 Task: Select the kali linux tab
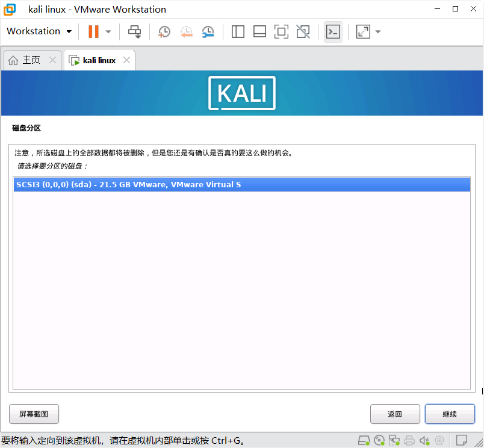[x=98, y=60]
